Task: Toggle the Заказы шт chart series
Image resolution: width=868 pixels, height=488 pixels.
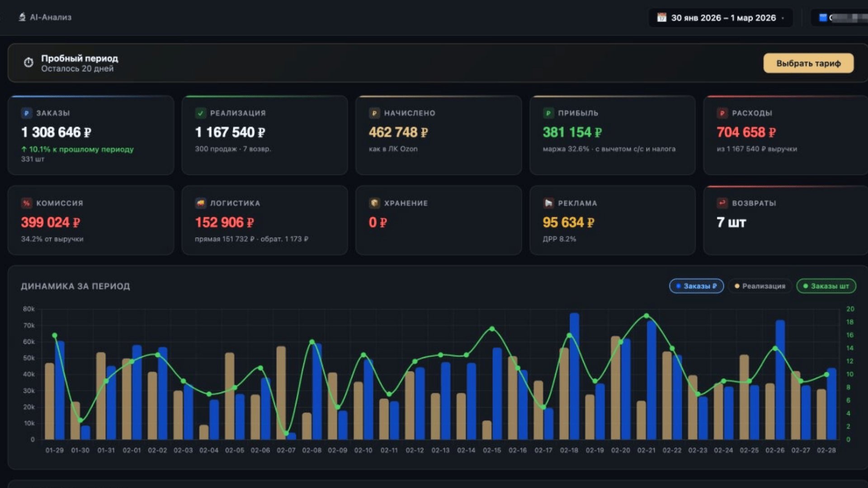Action: point(826,286)
